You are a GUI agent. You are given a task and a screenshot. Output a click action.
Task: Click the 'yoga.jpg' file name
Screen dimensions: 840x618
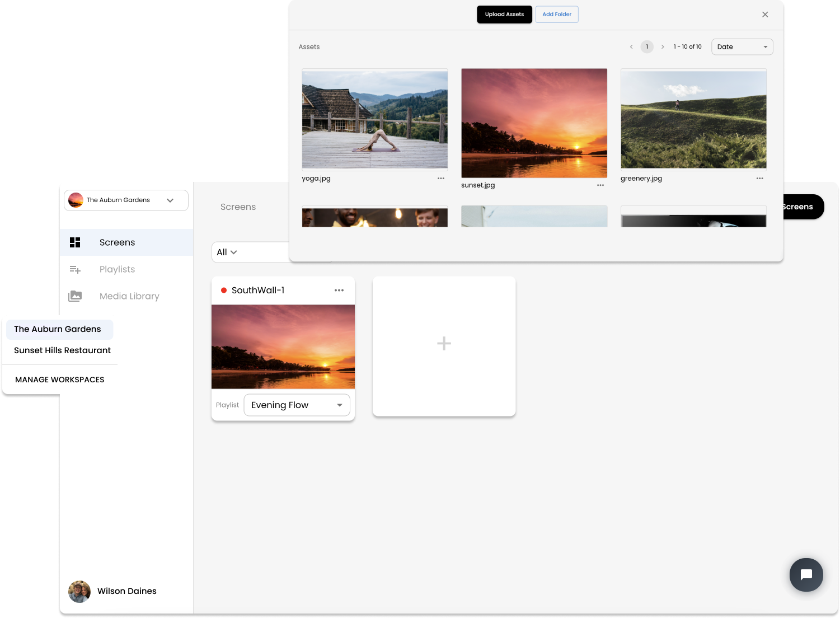[x=316, y=179]
